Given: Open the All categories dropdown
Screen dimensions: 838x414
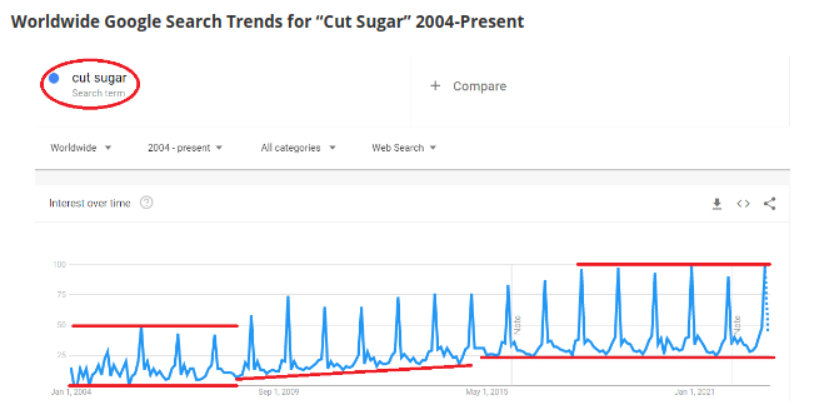Looking at the screenshot, I should pos(298,148).
